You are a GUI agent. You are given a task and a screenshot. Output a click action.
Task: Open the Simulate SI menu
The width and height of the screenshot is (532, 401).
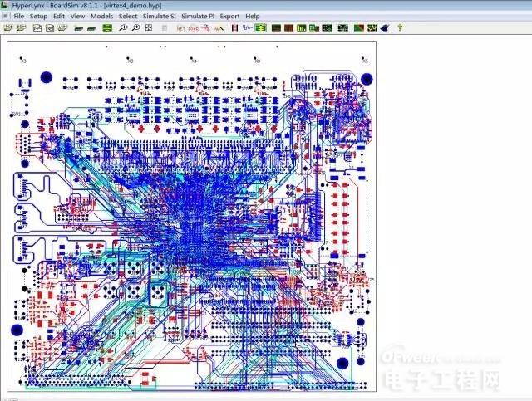158,16
